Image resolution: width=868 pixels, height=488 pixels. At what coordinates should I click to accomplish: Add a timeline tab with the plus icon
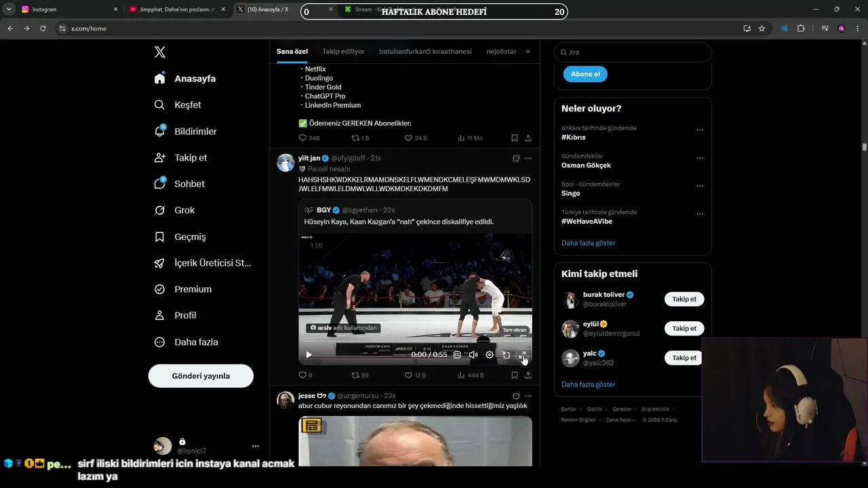tap(528, 52)
